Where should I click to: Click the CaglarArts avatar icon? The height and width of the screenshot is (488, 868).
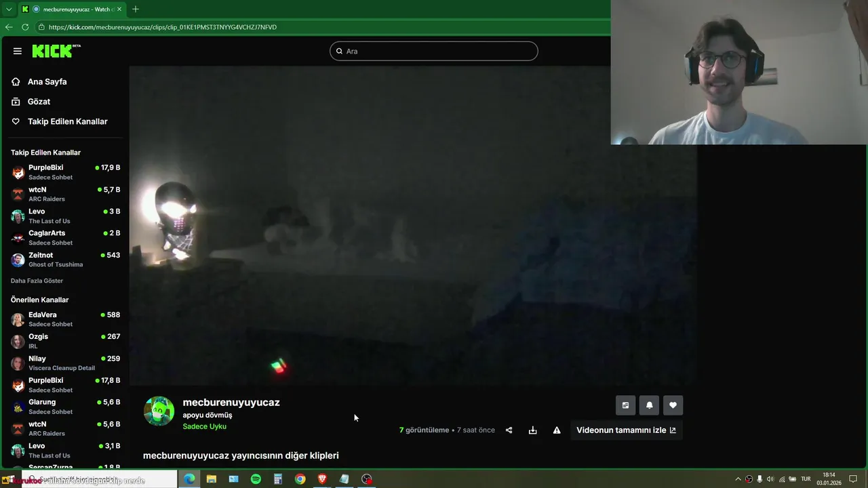[x=18, y=238]
